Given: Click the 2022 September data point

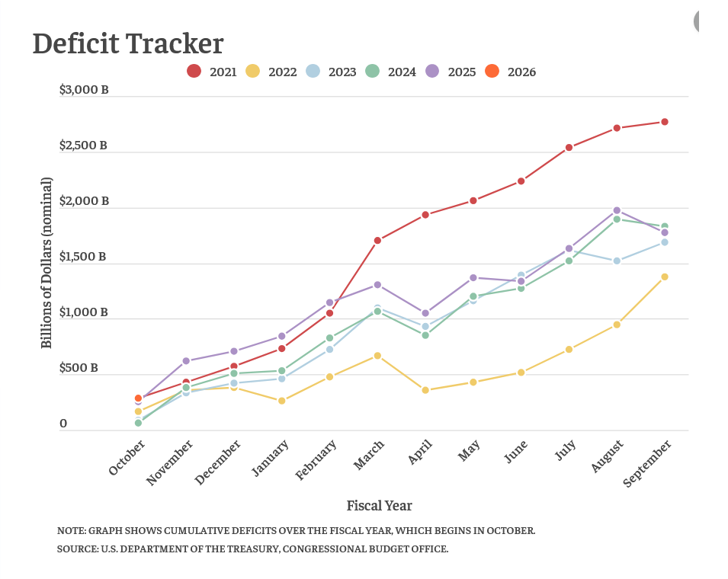Looking at the screenshot, I should 665,277.
